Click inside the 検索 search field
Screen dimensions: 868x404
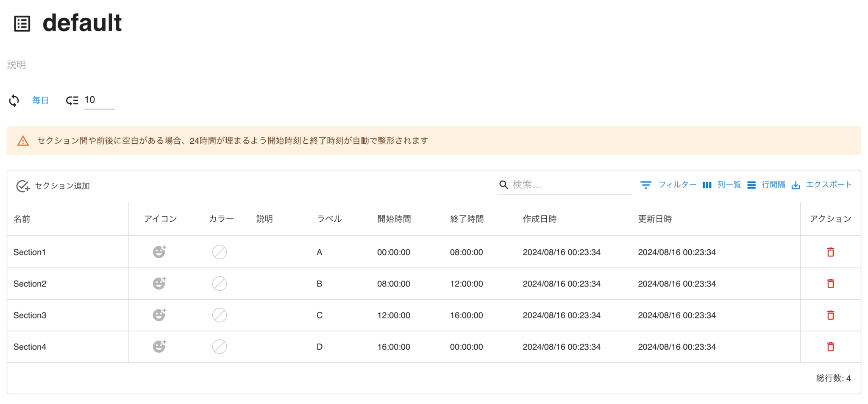(551, 184)
